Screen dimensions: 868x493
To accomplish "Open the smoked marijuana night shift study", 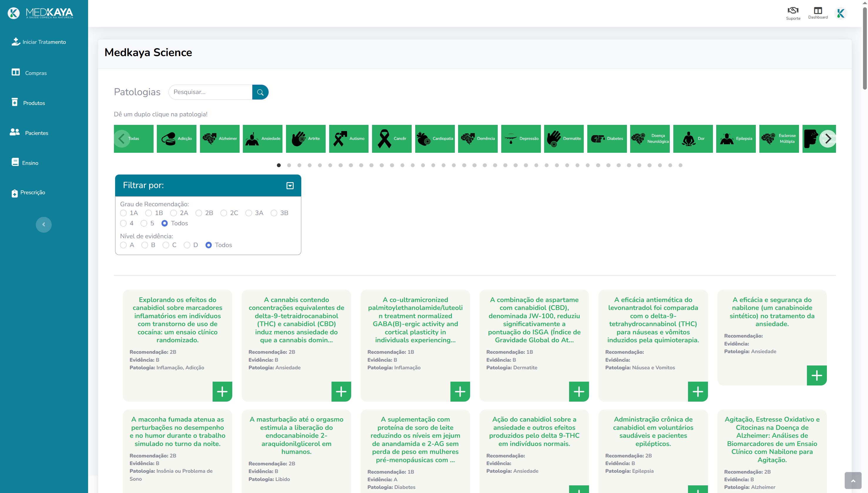I will 178,432.
